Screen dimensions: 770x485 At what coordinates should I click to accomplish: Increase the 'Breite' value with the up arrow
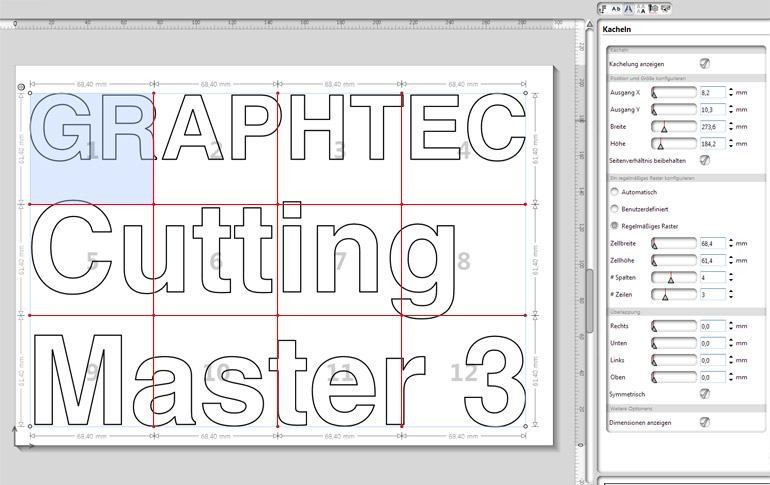[x=730, y=124]
